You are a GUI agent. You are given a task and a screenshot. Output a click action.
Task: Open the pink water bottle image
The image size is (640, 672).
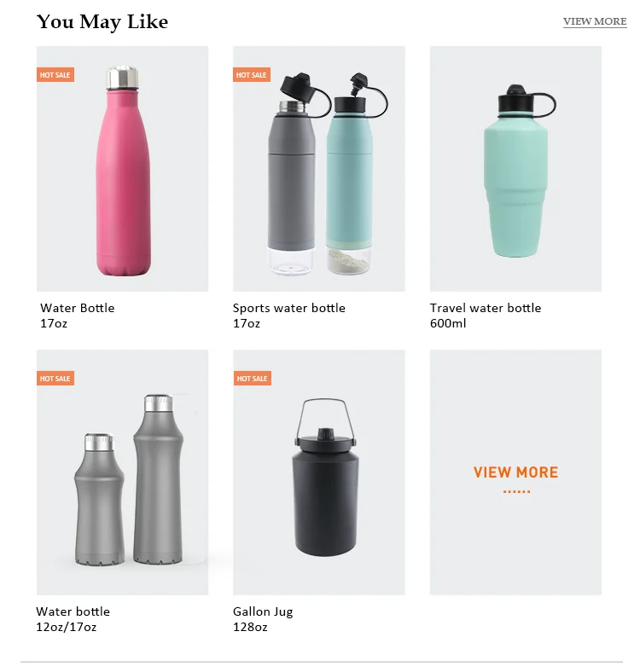tap(122, 169)
